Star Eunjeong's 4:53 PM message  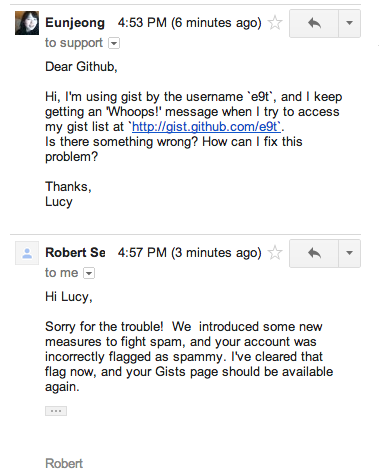(x=275, y=23)
